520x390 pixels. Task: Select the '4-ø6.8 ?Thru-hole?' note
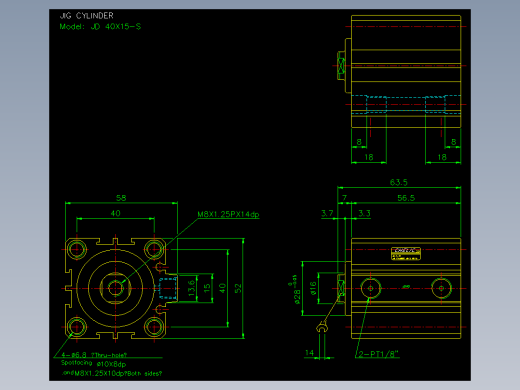point(94,355)
